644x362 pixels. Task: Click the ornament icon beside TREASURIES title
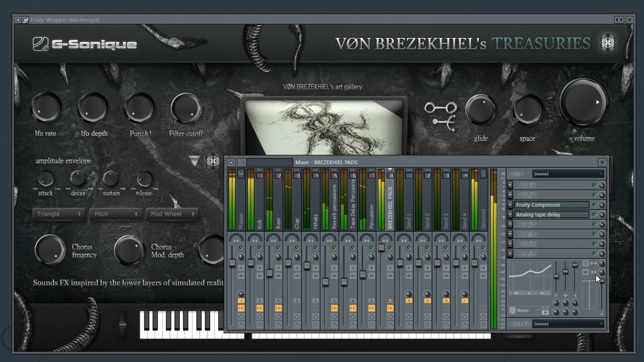click(607, 43)
